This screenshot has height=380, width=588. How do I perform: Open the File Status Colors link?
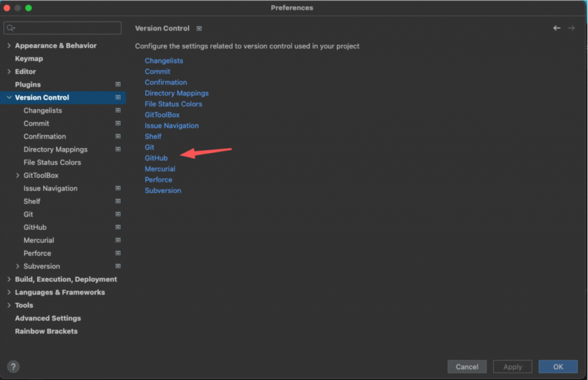(173, 104)
